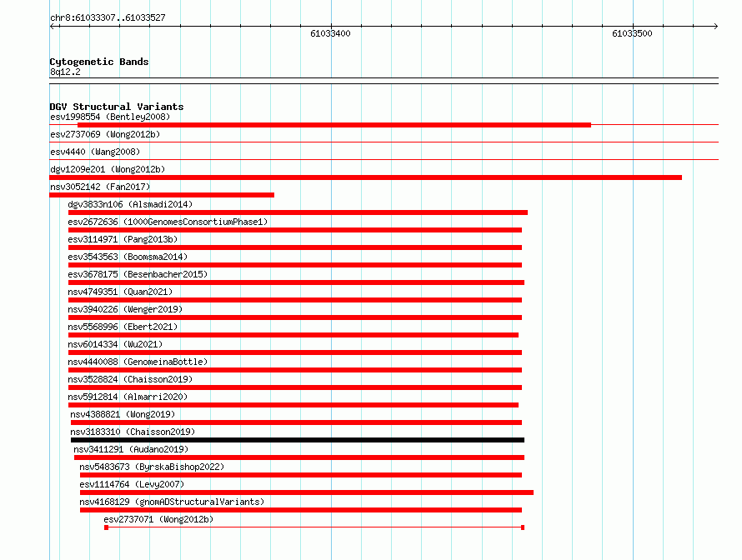Click the right ruler scroll arrow

(715, 27)
